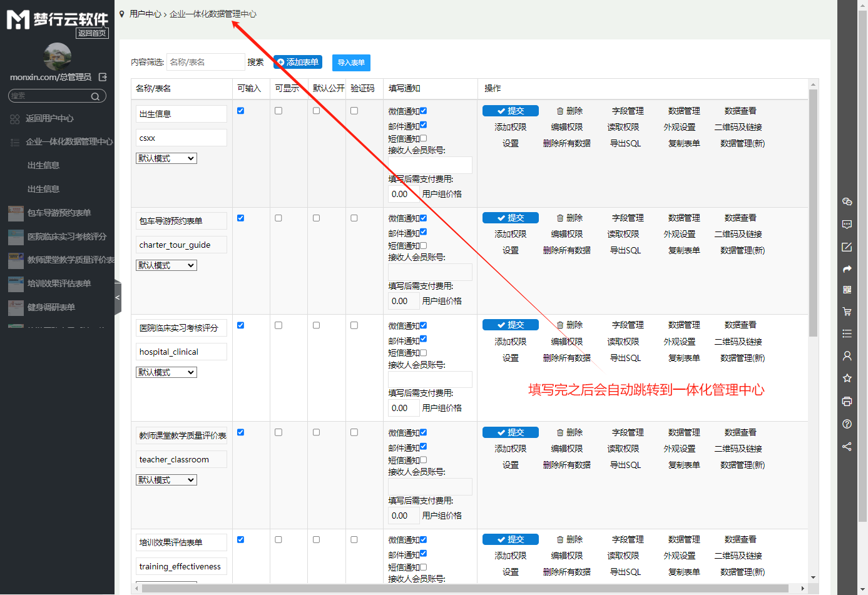Image resolution: width=868 pixels, height=595 pixels.
Task: Click the magnifier icon in sidebar search
Action: pyautogui.click(x=95, y=96)
